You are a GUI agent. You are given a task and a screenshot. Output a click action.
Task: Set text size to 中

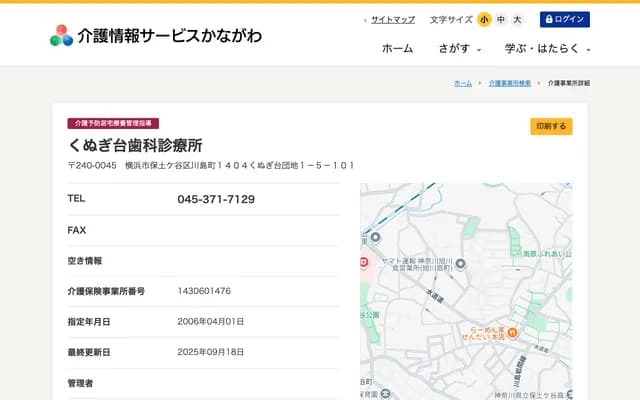pos(501,20)
